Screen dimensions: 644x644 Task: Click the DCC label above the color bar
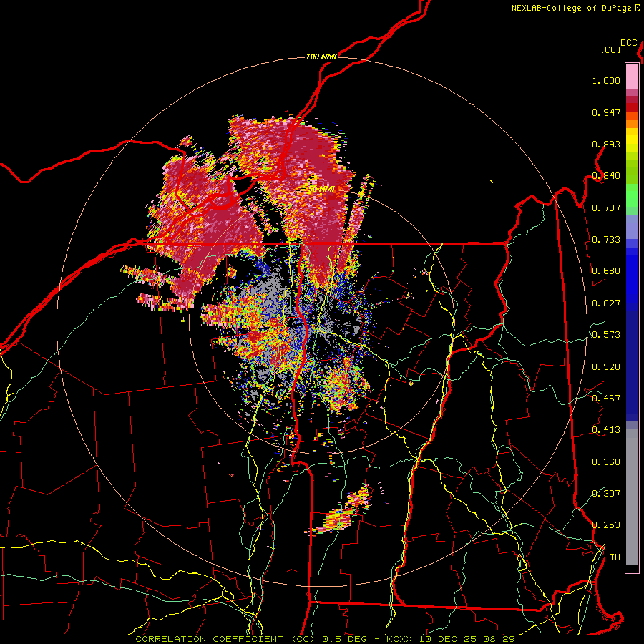(628, 43)
